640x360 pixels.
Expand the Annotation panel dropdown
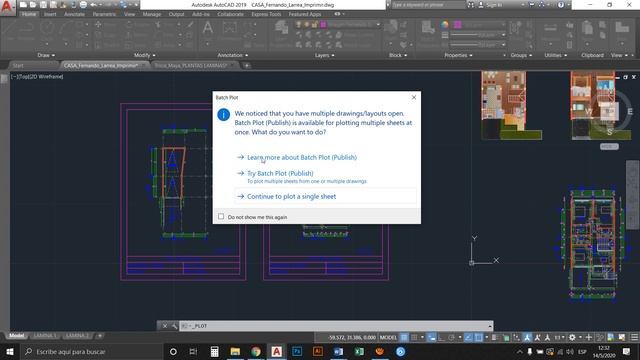pos(233,55)
